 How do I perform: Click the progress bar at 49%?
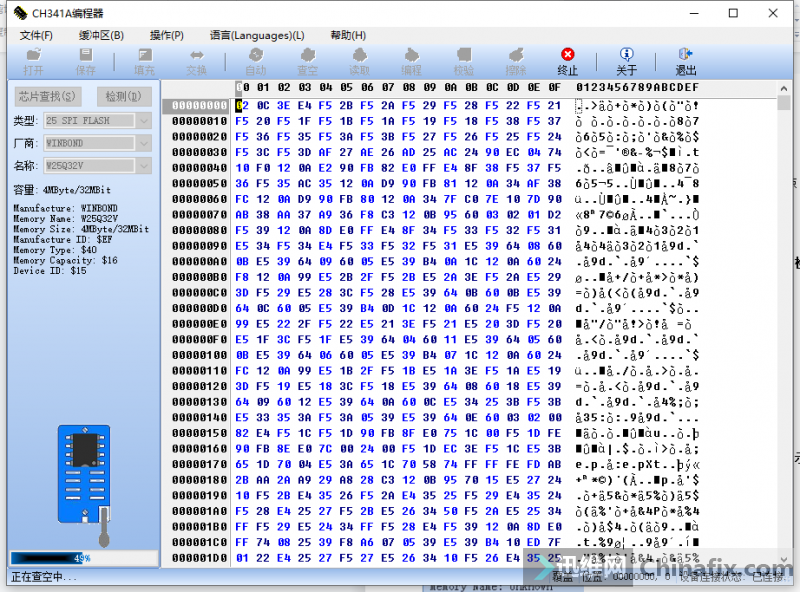pyautogui.click(x=84, y=558)
